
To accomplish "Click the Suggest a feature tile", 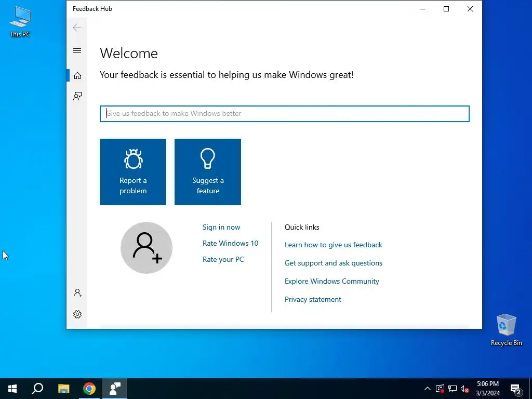I will [208, 171].
